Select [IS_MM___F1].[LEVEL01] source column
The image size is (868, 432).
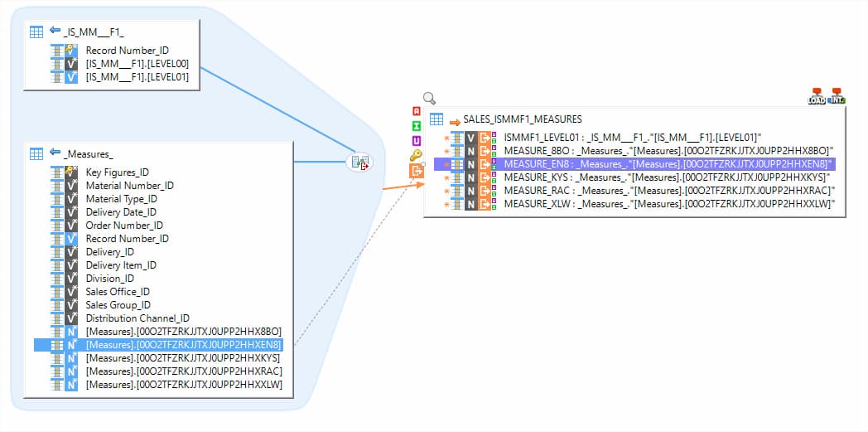(137, 77)
